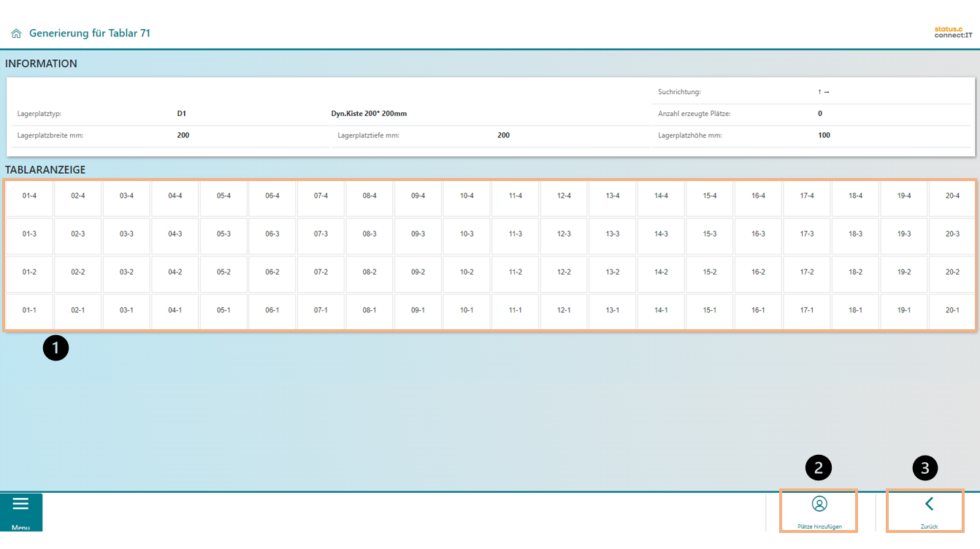Select storage cell 01-4
This screenshot has width=980, height=549.
(29, 196)
